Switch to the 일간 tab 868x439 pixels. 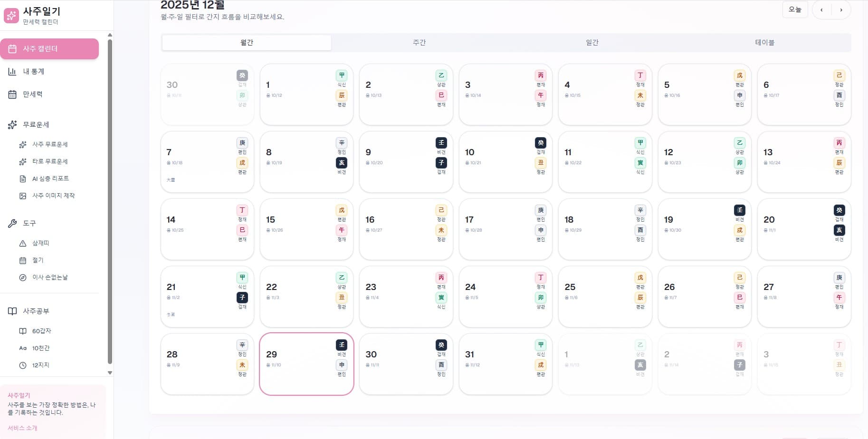(592, 43)
